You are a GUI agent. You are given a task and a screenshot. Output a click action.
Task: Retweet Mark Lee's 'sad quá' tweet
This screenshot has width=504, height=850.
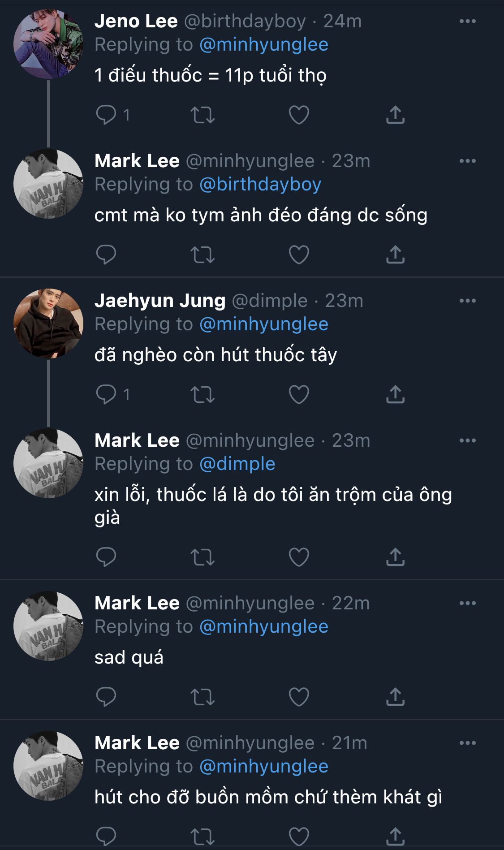click(202, 697)
